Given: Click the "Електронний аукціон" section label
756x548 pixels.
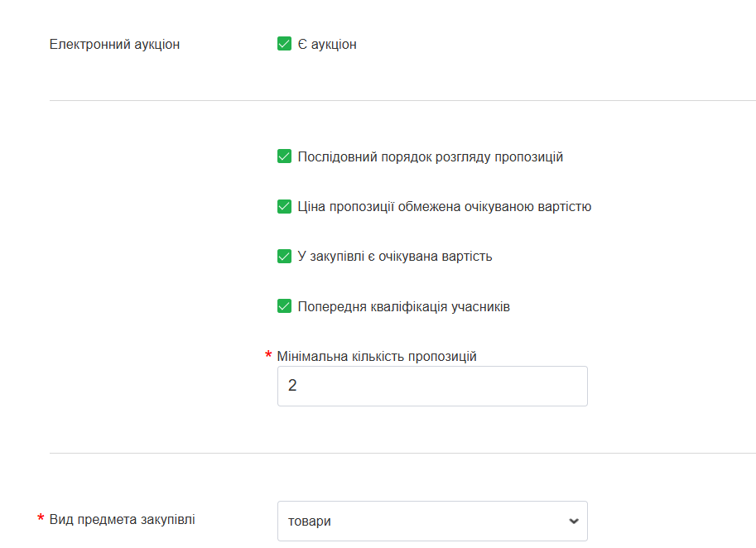Looking at the screenshot, I should click(114, 45).
